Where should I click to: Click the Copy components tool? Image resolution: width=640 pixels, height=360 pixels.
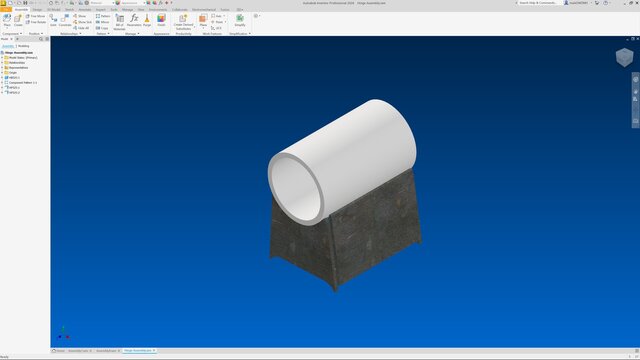(x=102, y=28)
